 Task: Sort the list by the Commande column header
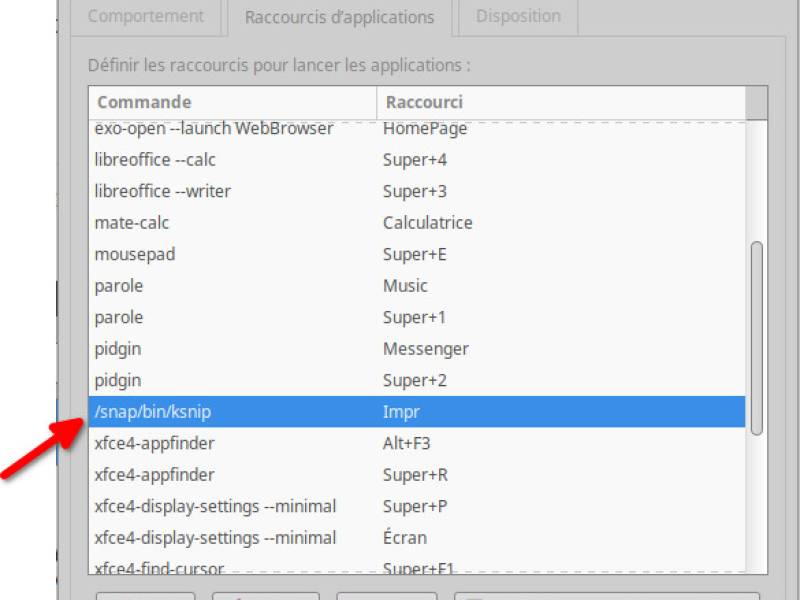click(x=232, y=102)
